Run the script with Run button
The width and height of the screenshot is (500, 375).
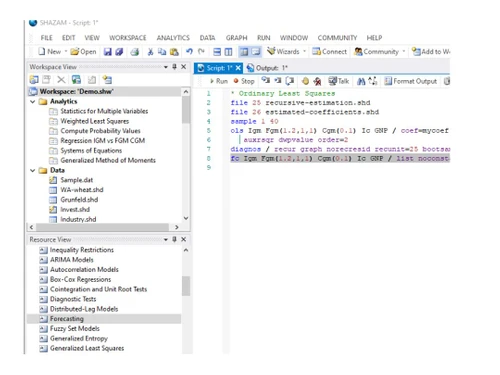219,81
